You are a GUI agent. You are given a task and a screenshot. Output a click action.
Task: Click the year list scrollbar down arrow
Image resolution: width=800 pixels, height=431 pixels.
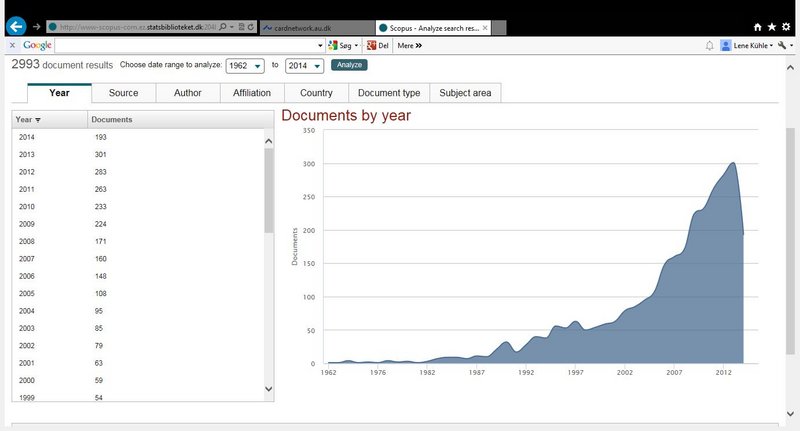tap(268, 388)
